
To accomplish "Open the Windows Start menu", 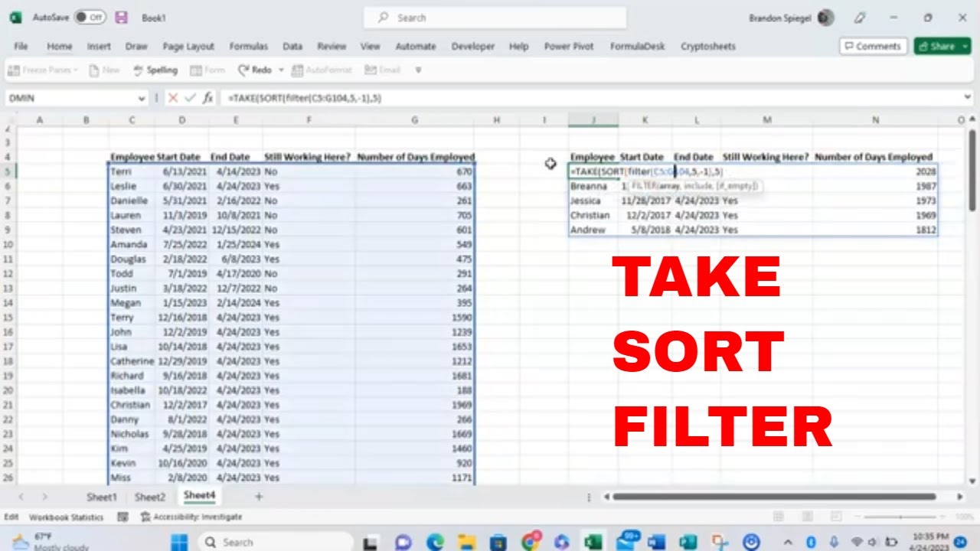I will pyautogui.click(x=178, y=542).
